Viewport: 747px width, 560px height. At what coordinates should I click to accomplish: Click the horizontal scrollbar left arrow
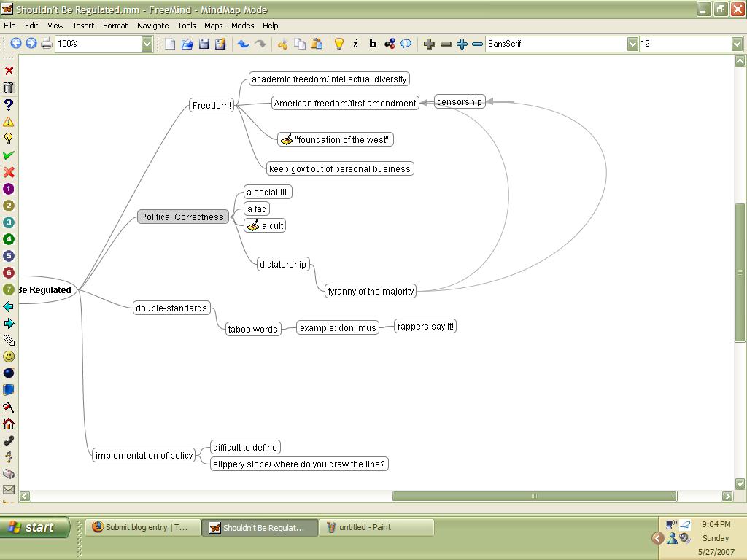(x=25, y=496)
